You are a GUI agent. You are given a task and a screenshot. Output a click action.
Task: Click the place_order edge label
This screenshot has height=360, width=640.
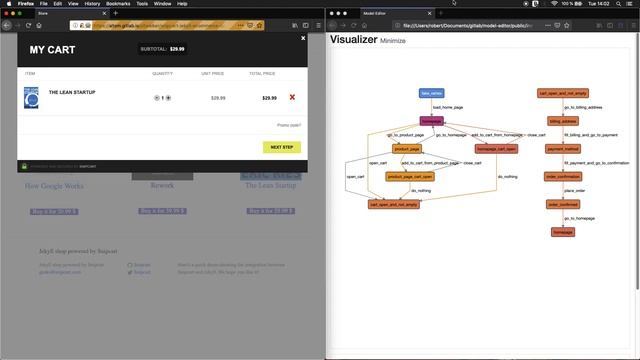coord(575,191)
